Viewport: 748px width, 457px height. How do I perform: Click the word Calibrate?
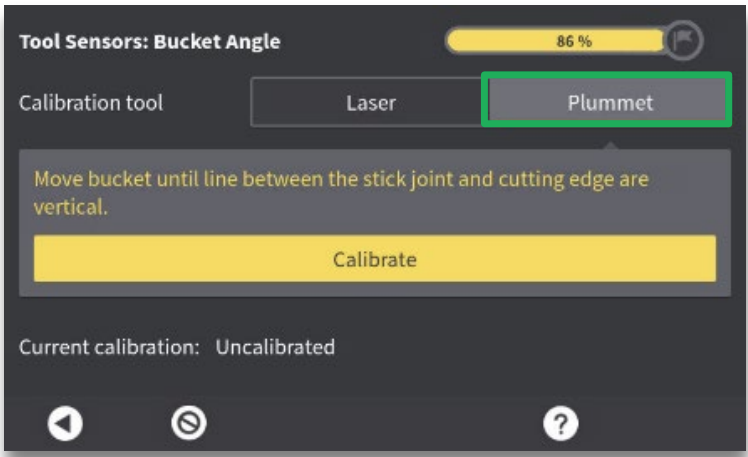374,260
